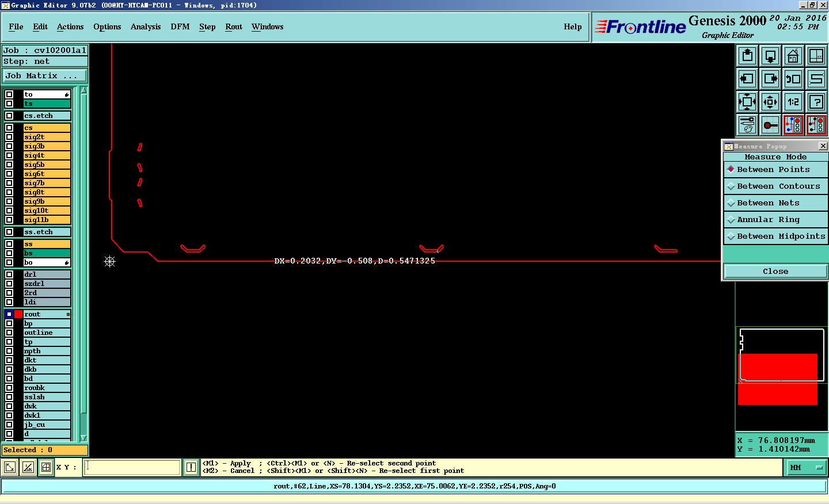
Task: Click the angle/delta coordinate mode icon
Action: pos(28,467)
